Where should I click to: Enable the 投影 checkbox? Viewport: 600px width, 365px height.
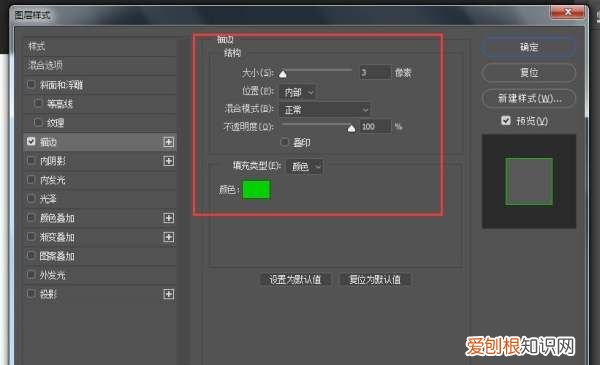click(x=31, y=293)
